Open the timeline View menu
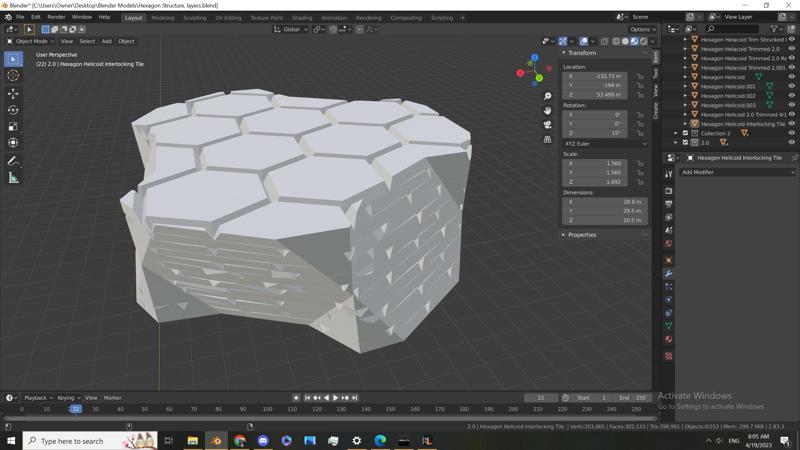The width and height of the screenshot is (800, 450). coord(91,398)
